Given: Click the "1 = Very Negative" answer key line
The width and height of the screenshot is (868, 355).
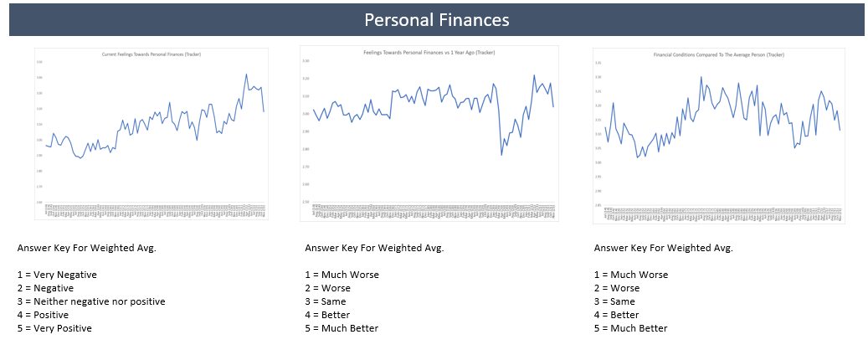Looking at the screenshot, I should 57,275.
